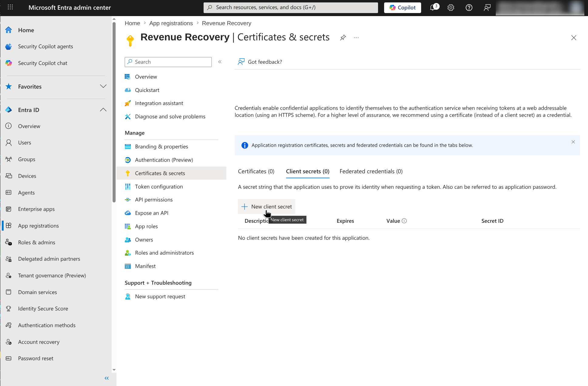Switch to Federated credentials (0) tab
This screenshot has width=588, height=386.
click(x=371, y=171)
